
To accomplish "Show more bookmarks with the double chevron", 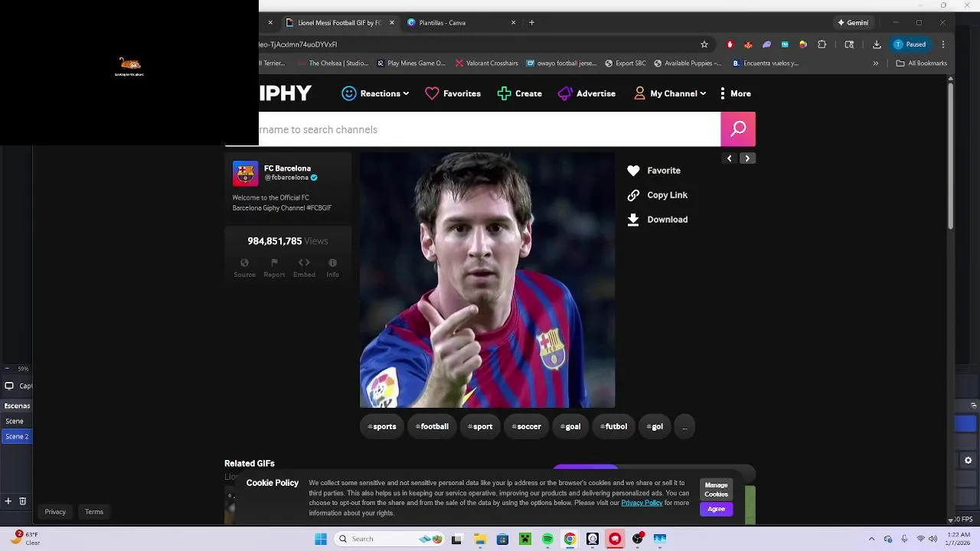I will point(876,64).
